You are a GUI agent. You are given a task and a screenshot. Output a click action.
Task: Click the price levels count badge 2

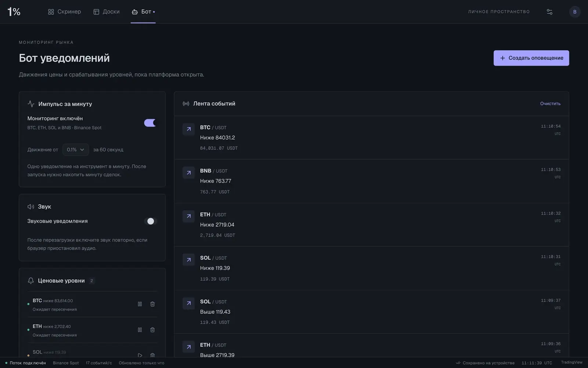coord(92,281)
